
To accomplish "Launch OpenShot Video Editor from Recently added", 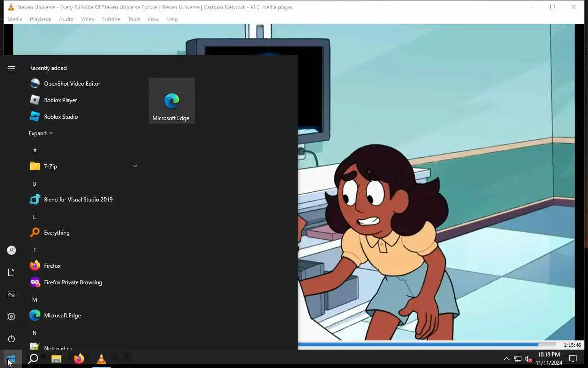I will coord(83,84).
